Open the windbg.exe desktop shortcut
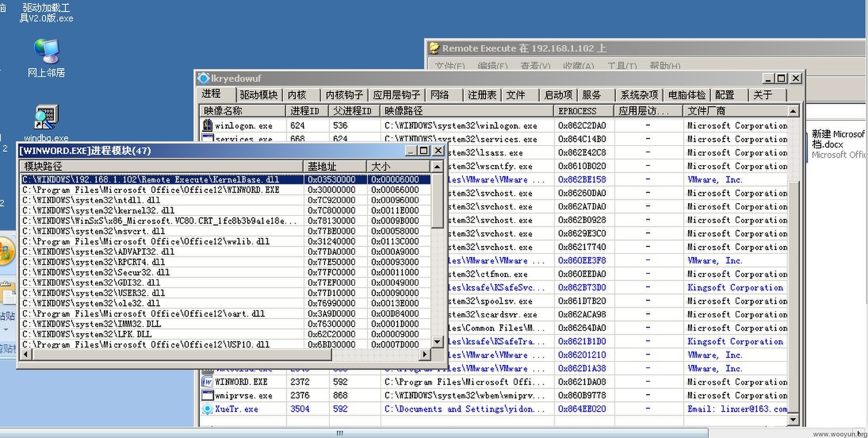 pos(46,123)
